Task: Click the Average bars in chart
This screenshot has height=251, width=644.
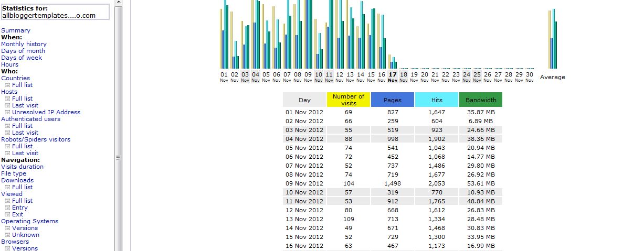Action: pyautogui.click(x=553, y=39)
